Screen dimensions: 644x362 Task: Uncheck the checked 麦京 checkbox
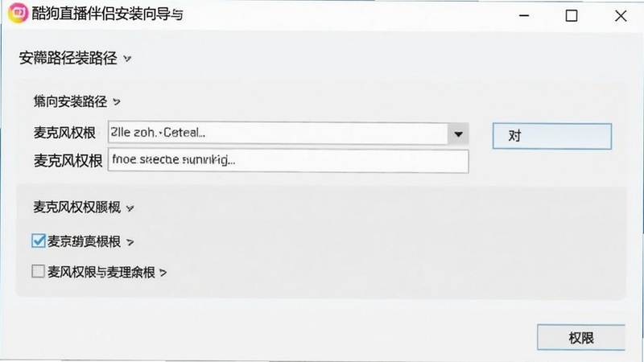point(38,241)
